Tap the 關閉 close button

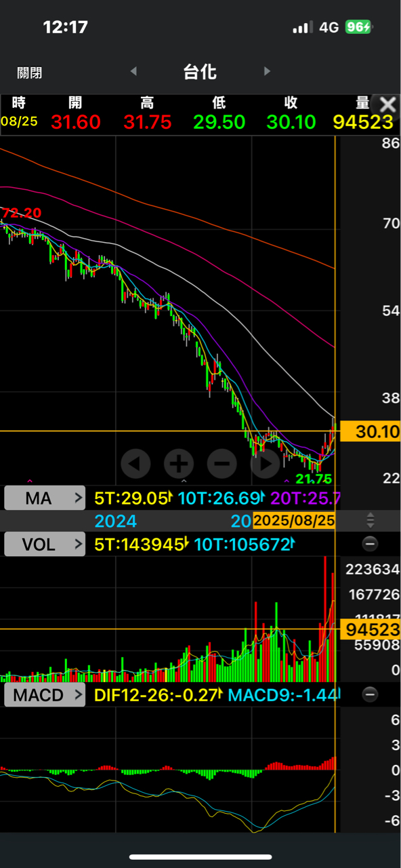point(30,73)
